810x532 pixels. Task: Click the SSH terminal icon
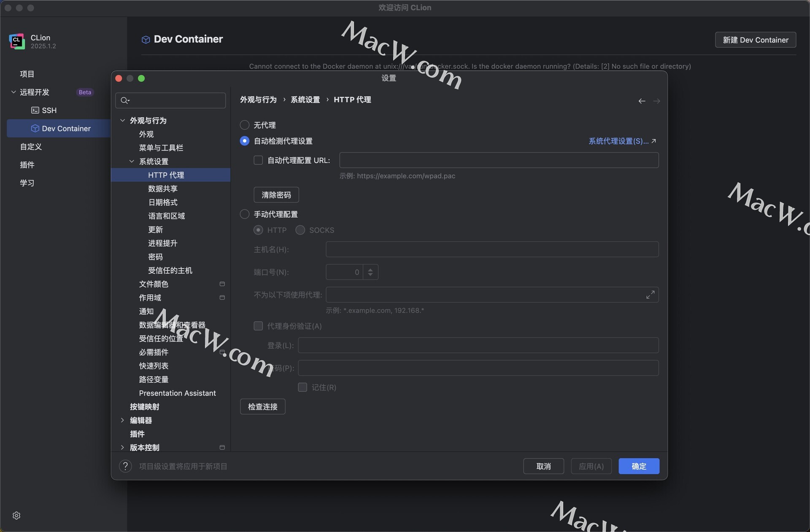click(x=35, y=110)
